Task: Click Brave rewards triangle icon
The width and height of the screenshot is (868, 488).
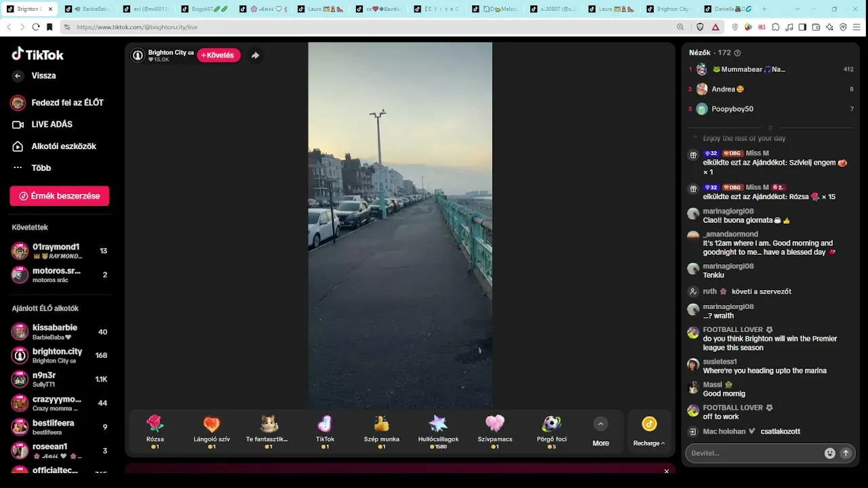Action: pyautogui.click(x=715, y=27)
